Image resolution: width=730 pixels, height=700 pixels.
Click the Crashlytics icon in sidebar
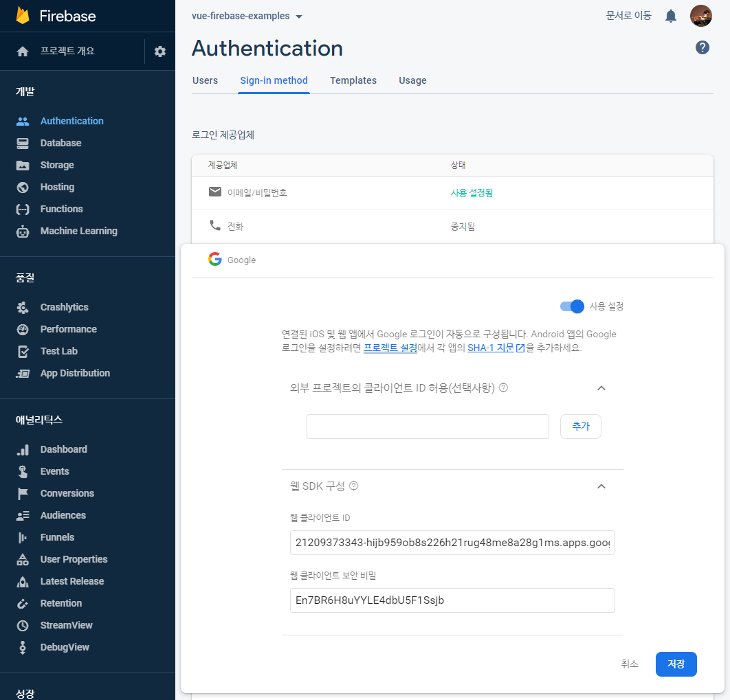23,308
